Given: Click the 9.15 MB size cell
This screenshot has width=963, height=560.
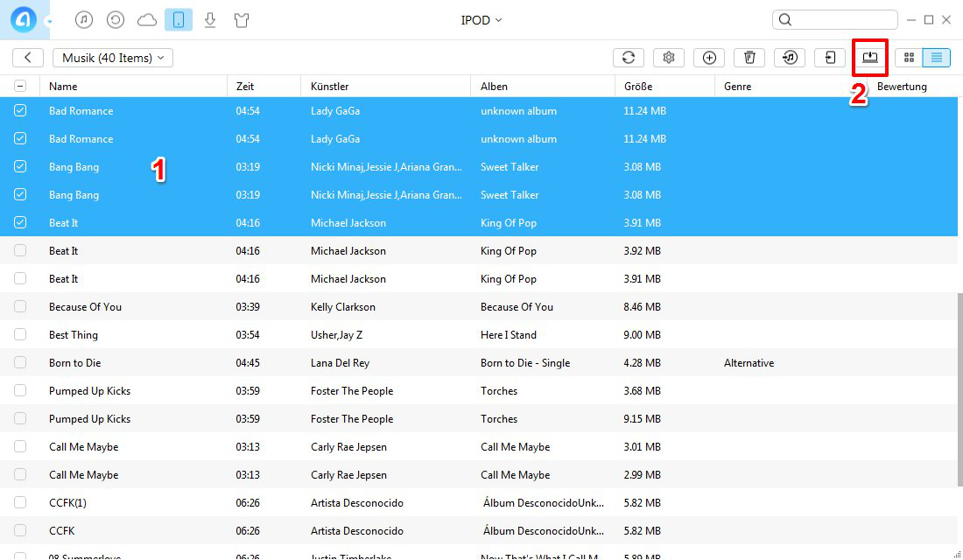Looking at the screenshot, I should click(643, 419).
